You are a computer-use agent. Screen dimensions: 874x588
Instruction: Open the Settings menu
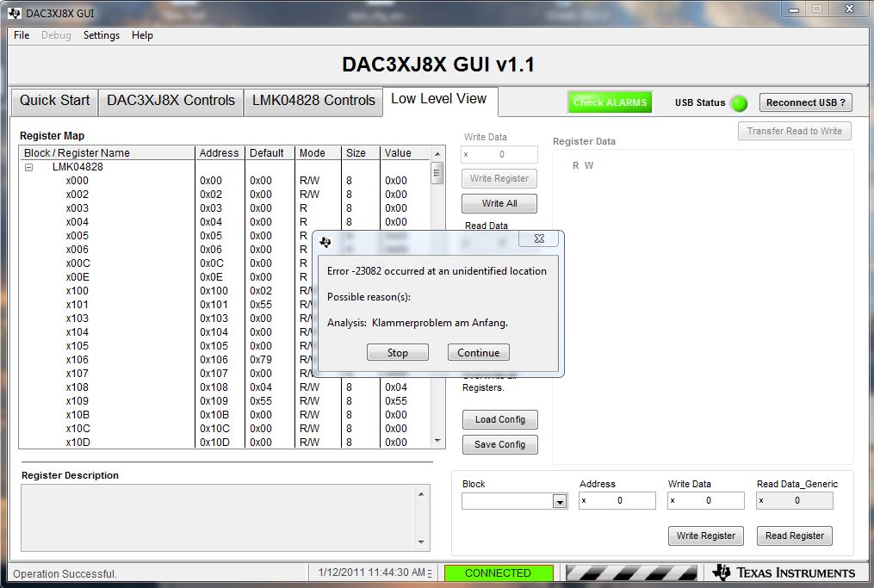point(102,35)
